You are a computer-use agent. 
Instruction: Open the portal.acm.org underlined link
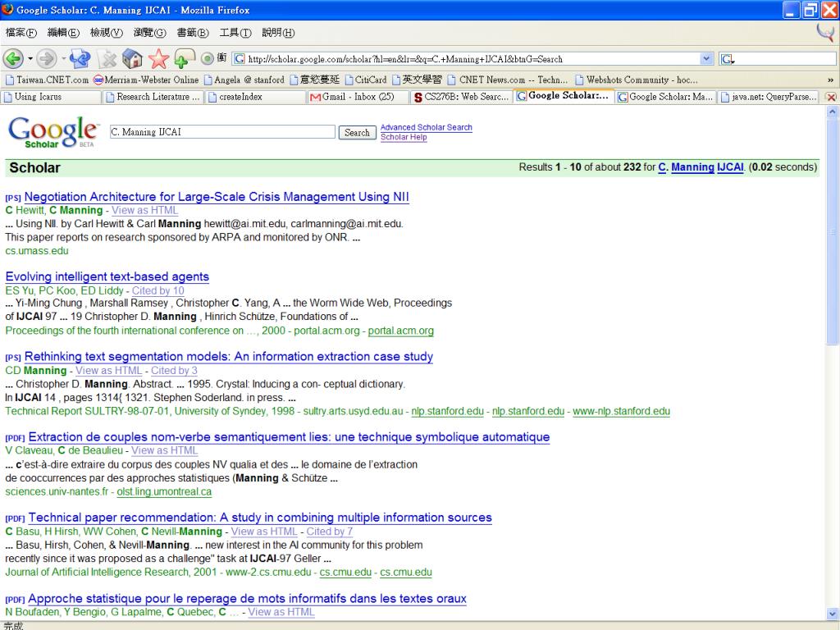coord(400,331)
